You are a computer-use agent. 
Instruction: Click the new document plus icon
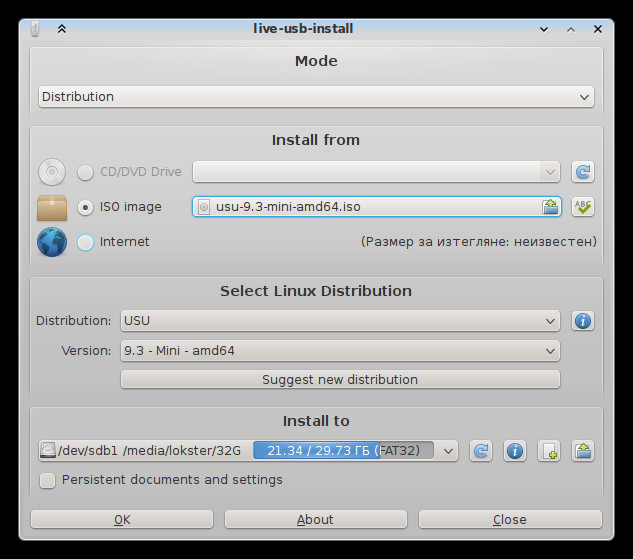[x=549, y=451]
